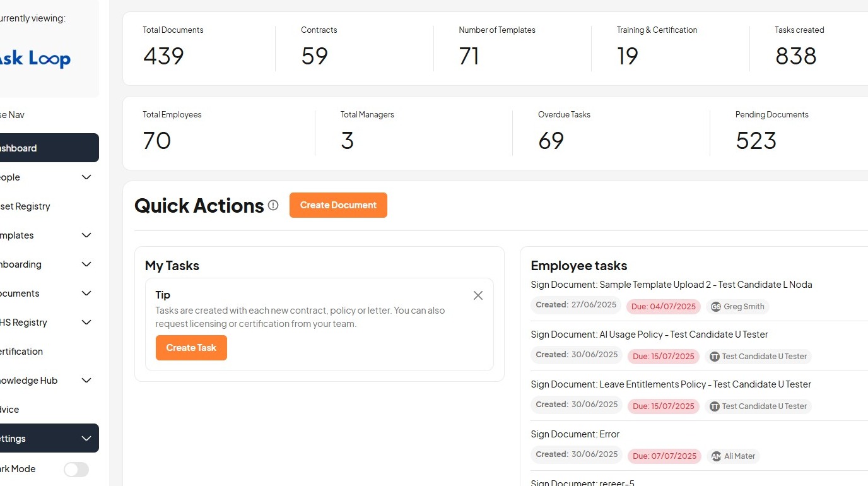Open the AI Usage Policy sign task
The image size is (868, 486).
(649, 335)
